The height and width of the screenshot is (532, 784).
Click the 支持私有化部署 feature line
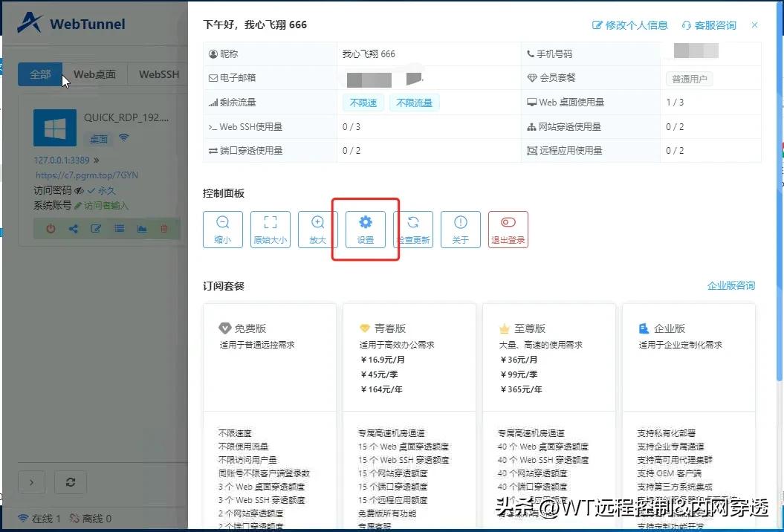[666, 433]
